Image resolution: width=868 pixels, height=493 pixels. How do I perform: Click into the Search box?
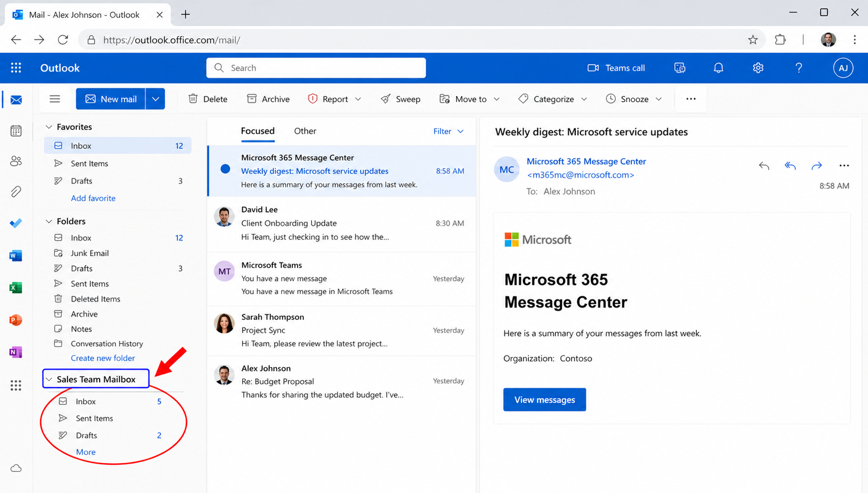point(316,68)
